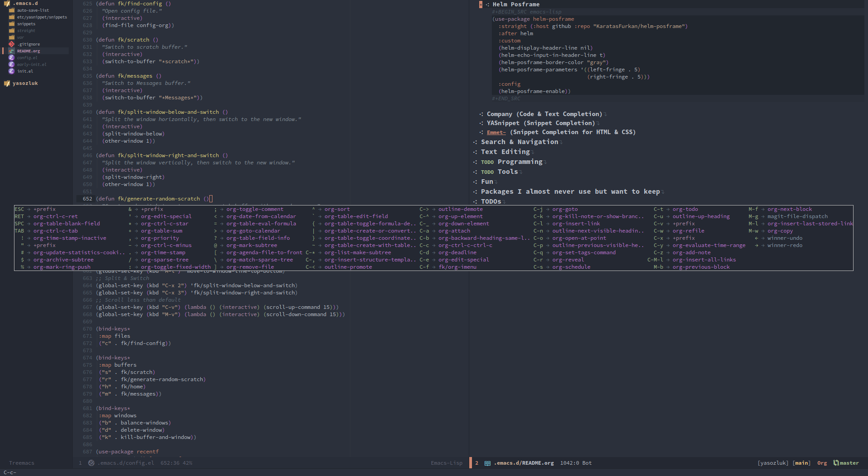The height and width of the screenshot is (476, 868).
Task: Expand the Text Editing heading
Action: 505,152
